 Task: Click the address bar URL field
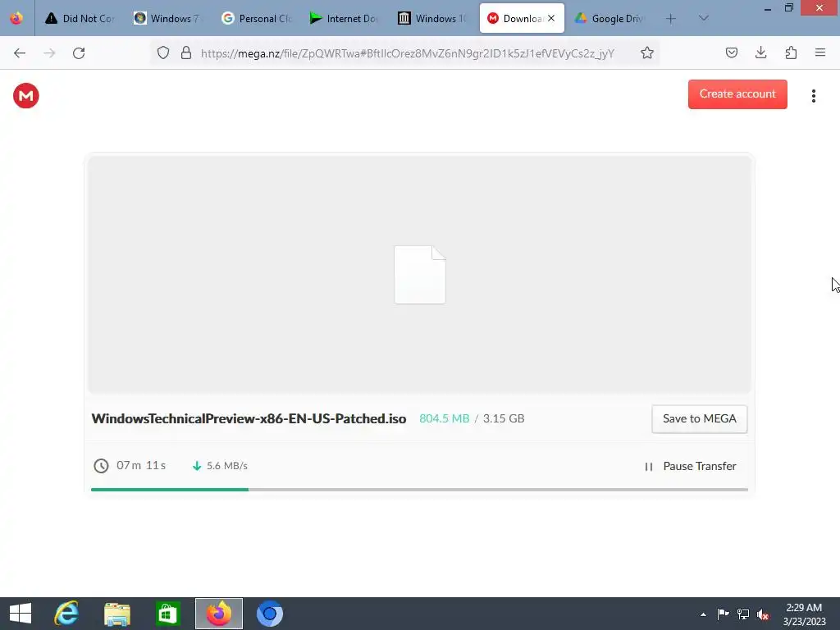(407, 52)
